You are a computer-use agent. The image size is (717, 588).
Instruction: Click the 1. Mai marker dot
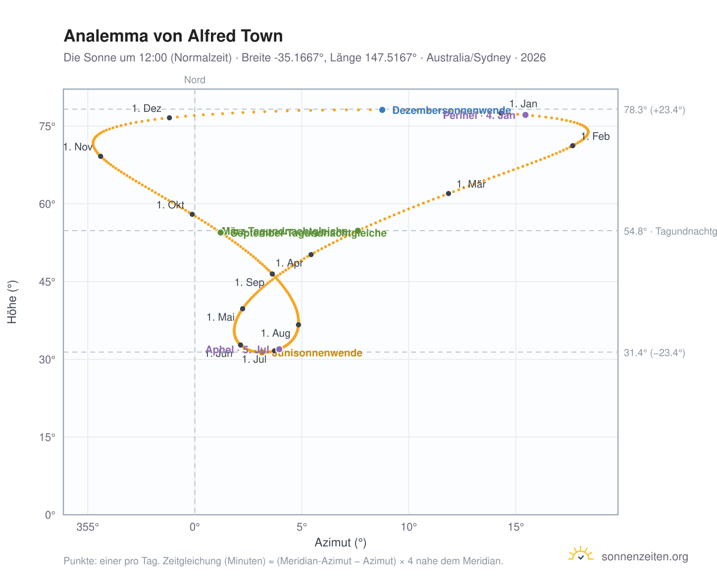243,309
